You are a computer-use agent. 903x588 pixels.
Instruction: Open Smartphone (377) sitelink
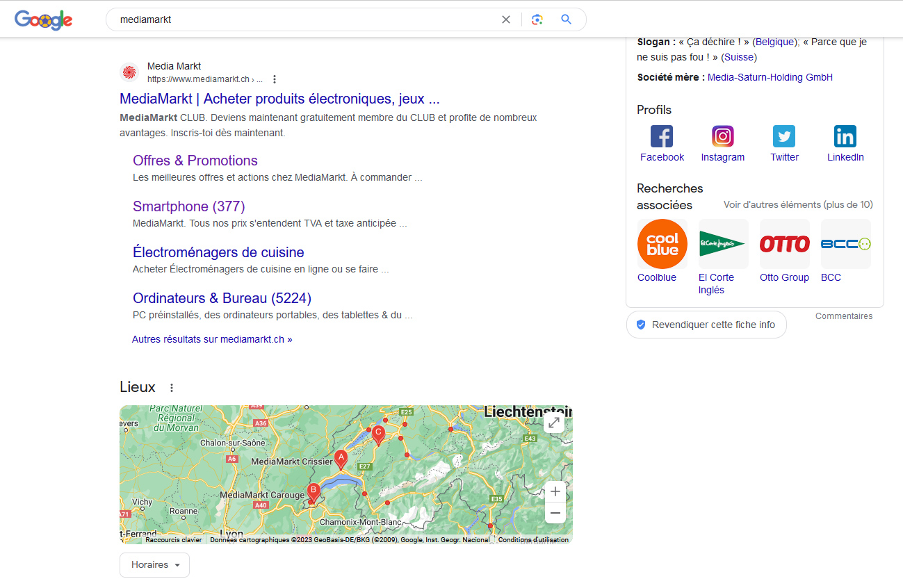189,206
